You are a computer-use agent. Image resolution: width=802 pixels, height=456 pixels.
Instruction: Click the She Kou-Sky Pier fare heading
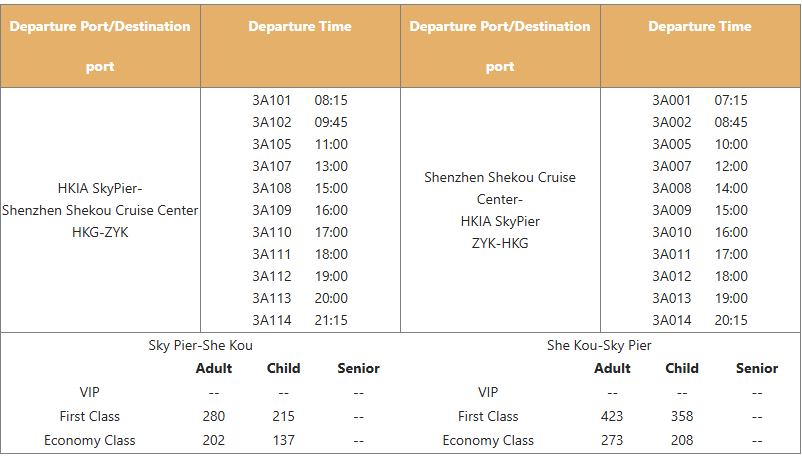[x=599, y=345]
